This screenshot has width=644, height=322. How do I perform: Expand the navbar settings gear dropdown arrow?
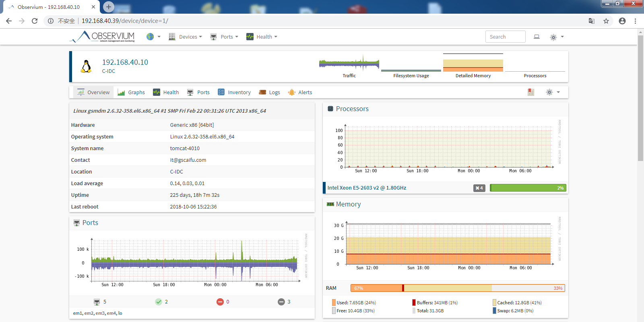pyautogui.click(x=562, y=37)
